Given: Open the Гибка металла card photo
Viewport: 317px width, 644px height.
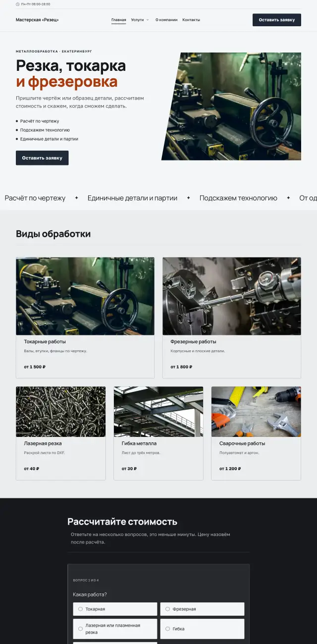Looking at the screenshot, I should [x=158, y=412].
